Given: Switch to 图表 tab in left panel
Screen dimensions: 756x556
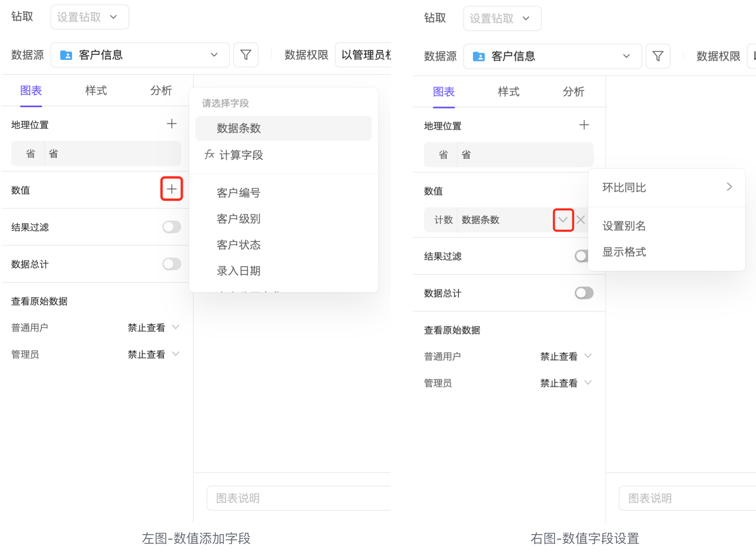Looking at the screenshot, I should click(x=31, y=90).
